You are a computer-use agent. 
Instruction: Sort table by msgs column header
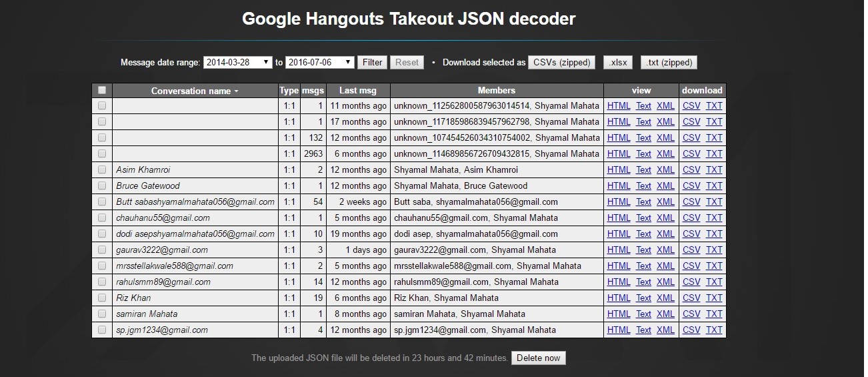(x=313, y=90)
